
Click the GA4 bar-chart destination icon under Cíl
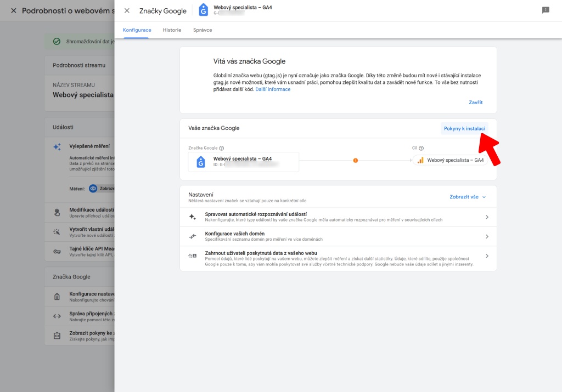[x=421, y=161]
